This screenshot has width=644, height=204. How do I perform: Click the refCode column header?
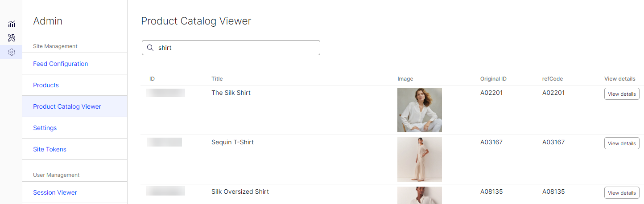553,79
